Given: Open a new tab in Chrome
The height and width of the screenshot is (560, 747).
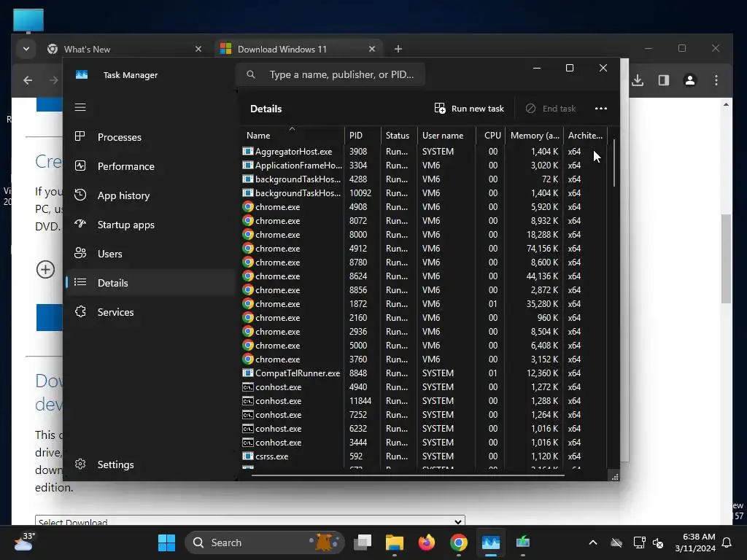Looking at the screenshot, I should point(398,49).
